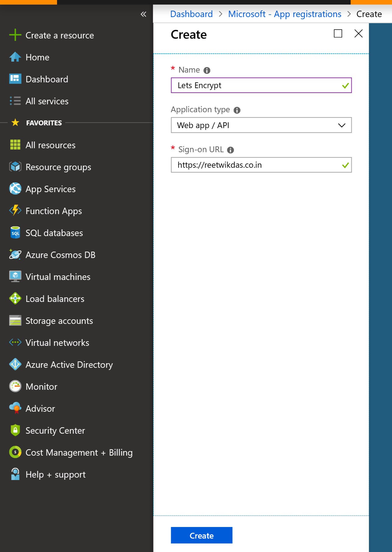This screenshot has height=552, width=392.
Task: Open the Application type dropdown
Action: point(261,125)
